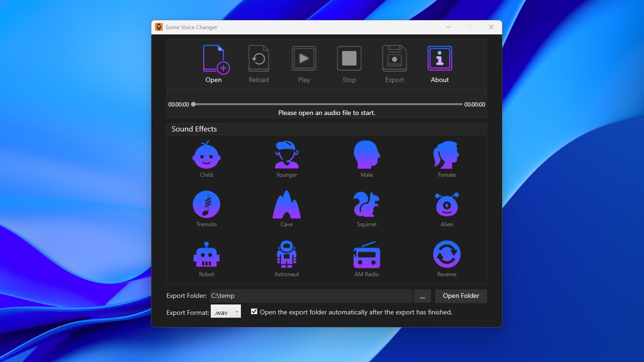This screenshot has height=362, width=644.
Task: Open the export folder
Action: (461, 296)
